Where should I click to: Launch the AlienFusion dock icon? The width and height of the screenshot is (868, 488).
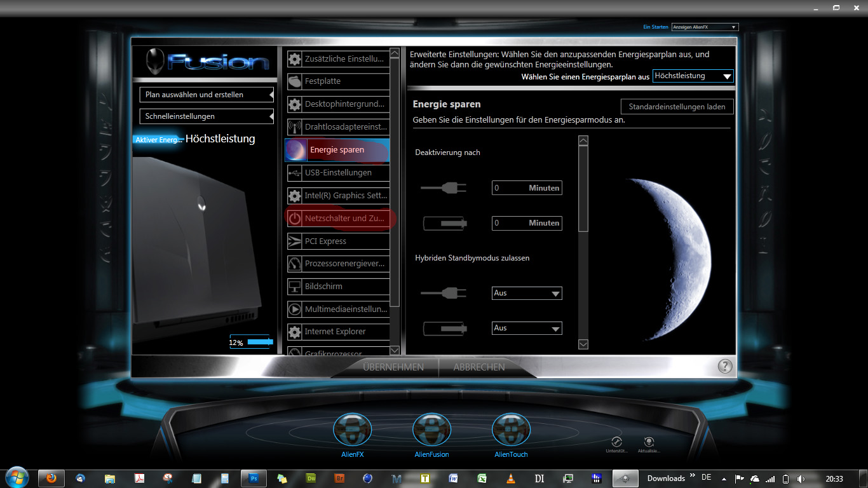pos(431,430)
